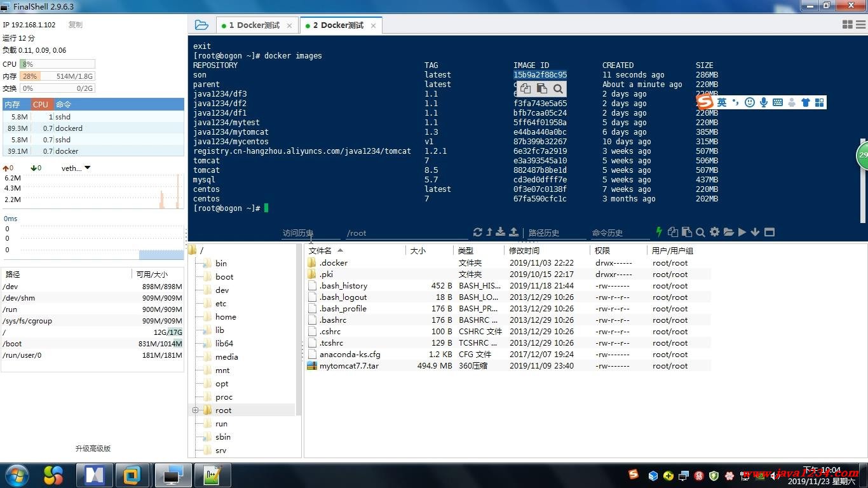Sort processes by 内存 column
The image size is (868, 488).
pyautogui.click(x=17, y=104)
